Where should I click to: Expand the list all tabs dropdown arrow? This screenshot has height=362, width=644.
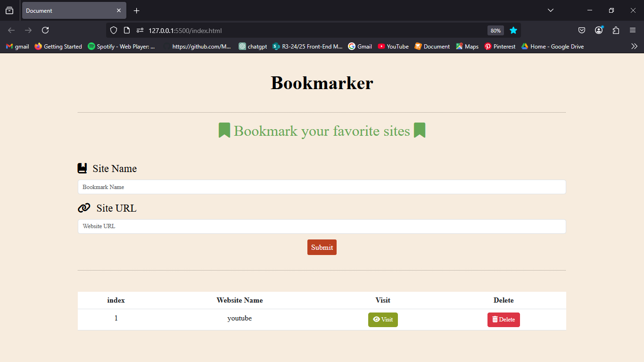click(x=550, y=10)
